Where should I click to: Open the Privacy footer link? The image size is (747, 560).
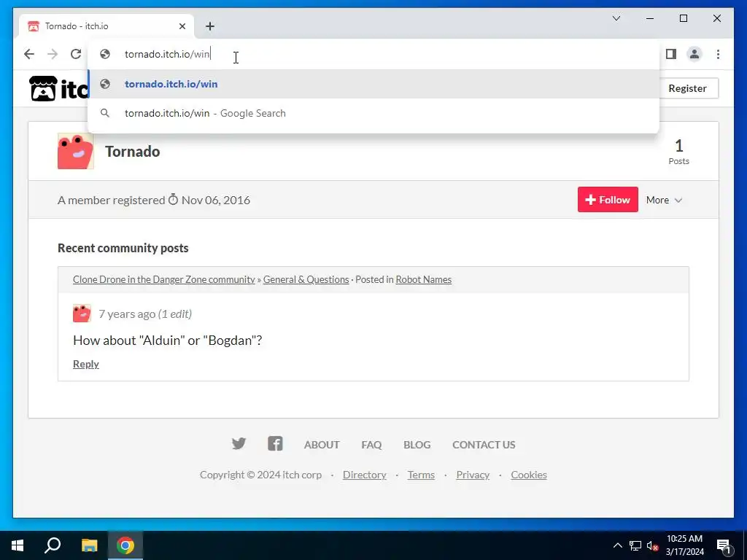(x=473, y=475)
